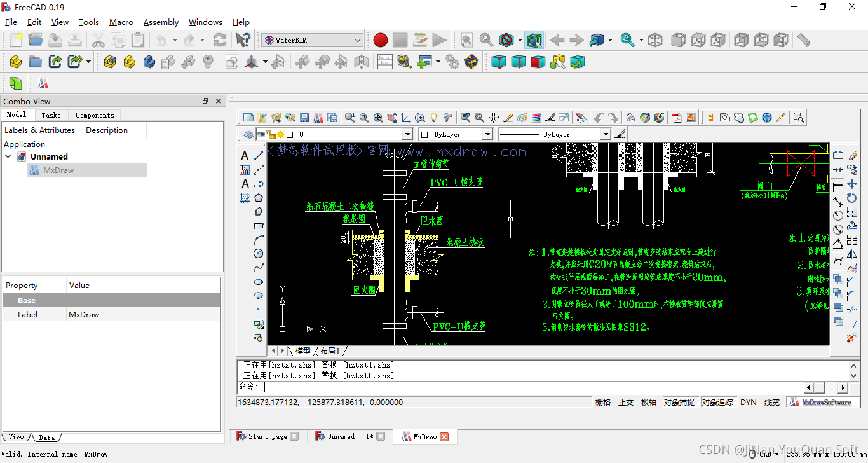The width and height of the screenshot is (868, 463).
Task: Click the red cube assembly icon
Action: click(x=538, y=62)
